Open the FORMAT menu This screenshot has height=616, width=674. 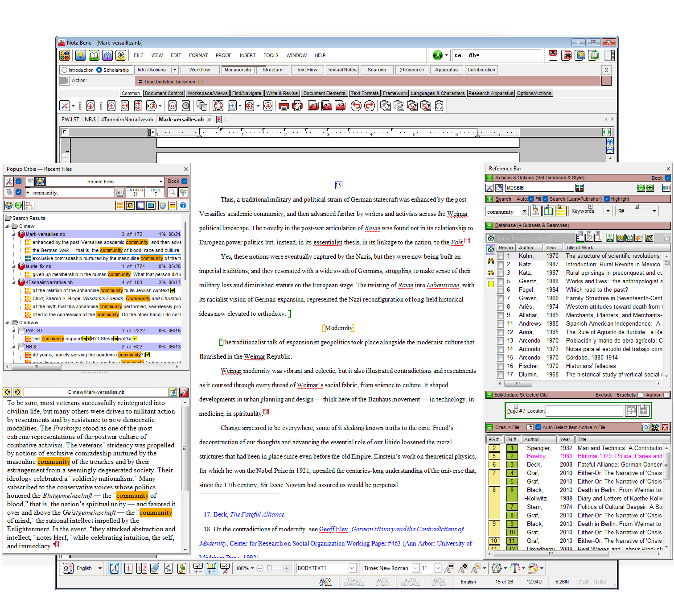(x=198, y=55)
